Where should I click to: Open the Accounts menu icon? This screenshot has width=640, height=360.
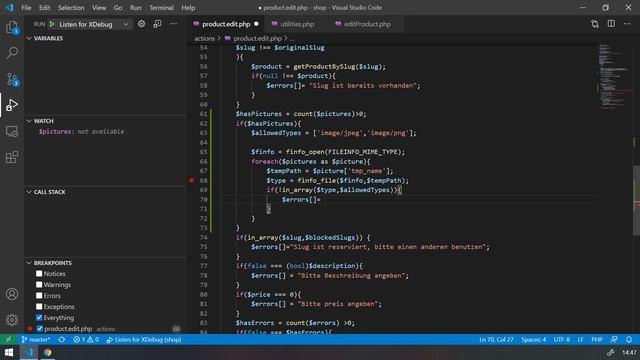click(x=12, y=294)
